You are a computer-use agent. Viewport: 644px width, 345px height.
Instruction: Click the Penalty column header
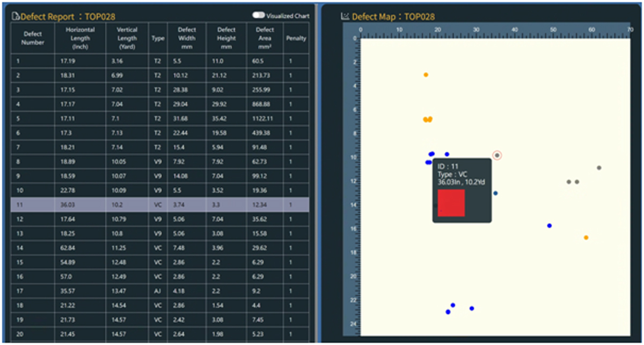point(296,39)
